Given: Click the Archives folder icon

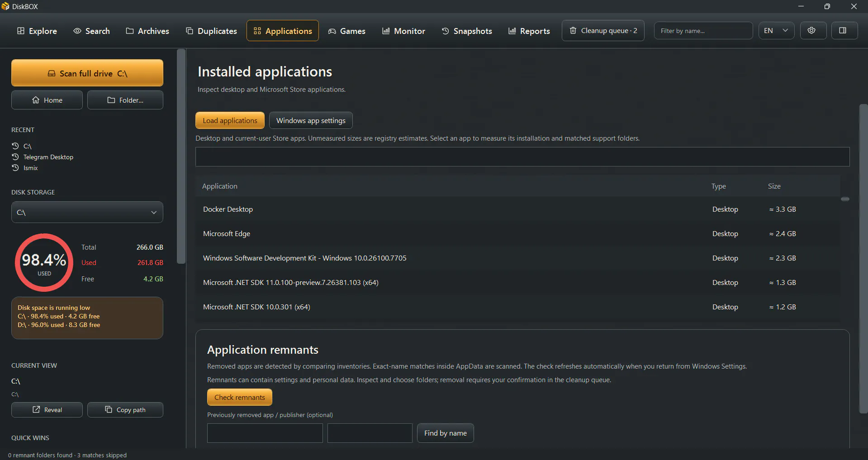Looking at the screenshot, I should click(130, 31).
